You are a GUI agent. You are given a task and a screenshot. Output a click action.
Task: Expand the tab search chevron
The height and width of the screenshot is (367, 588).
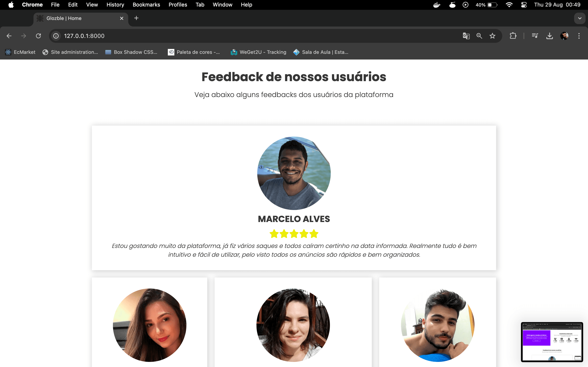click(580, 18)
